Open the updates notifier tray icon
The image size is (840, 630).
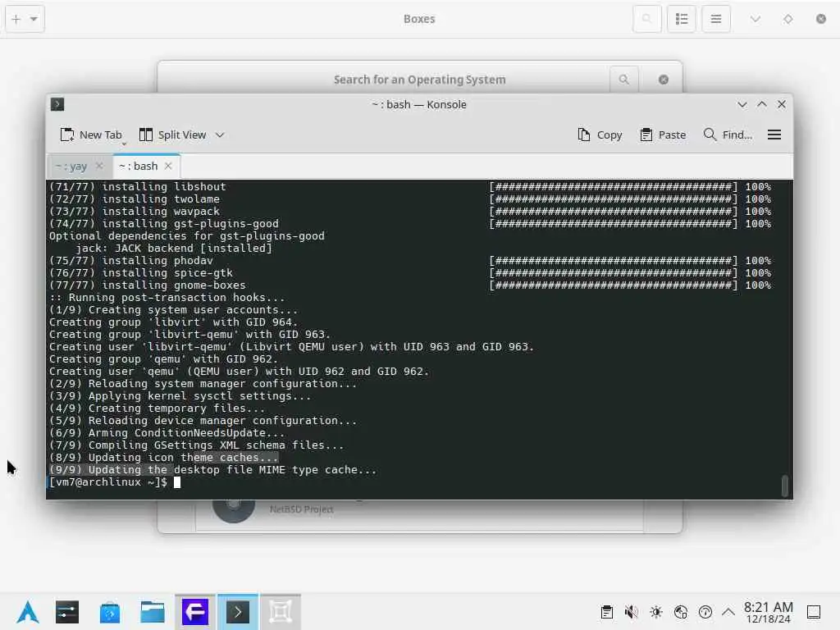click(x=705, y=612)
